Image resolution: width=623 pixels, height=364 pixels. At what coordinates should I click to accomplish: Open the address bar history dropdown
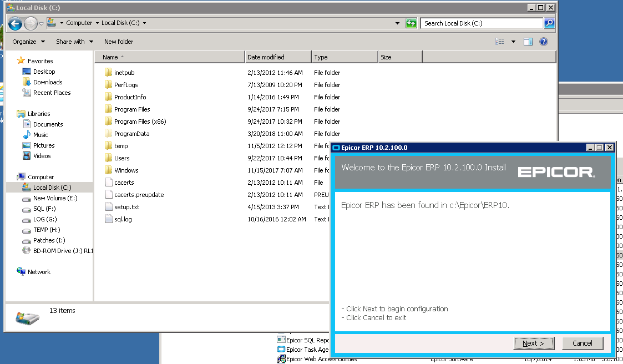tap(397, 23)
